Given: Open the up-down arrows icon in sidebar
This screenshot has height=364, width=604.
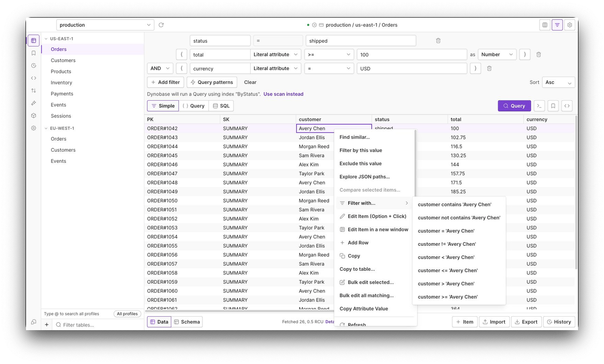Looking at the screenshot, I should tap(33, 90).
